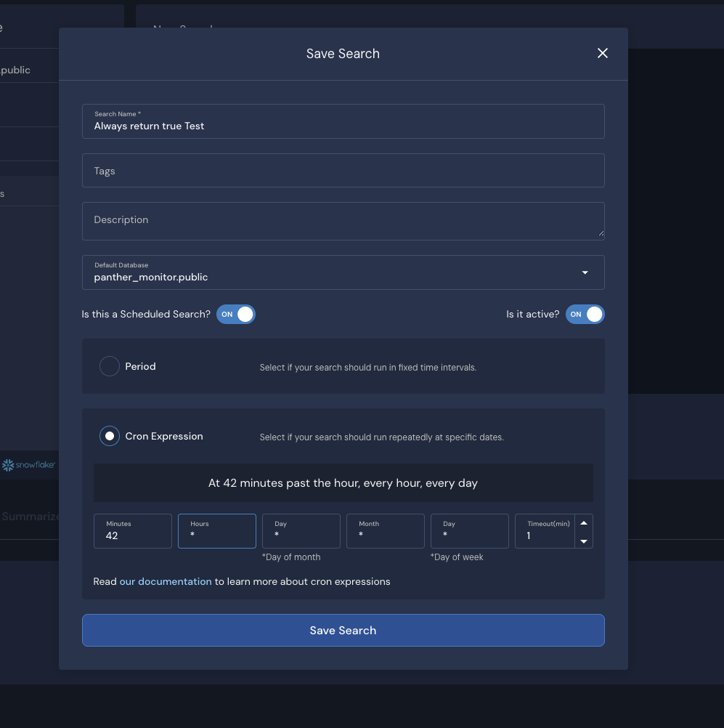The image size is (724, 728).
Task: Disable the "Is it active?" toggle
Action: tap(585, 314)
